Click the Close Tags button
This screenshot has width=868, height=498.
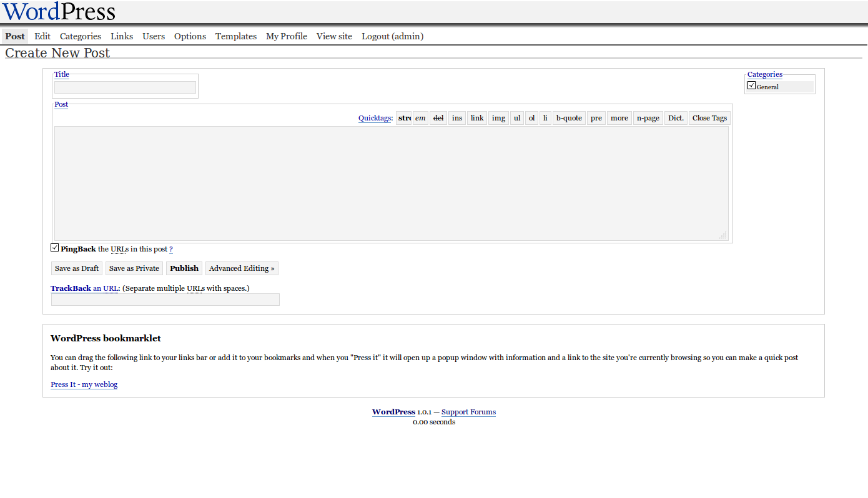click(x=709, y=118)
